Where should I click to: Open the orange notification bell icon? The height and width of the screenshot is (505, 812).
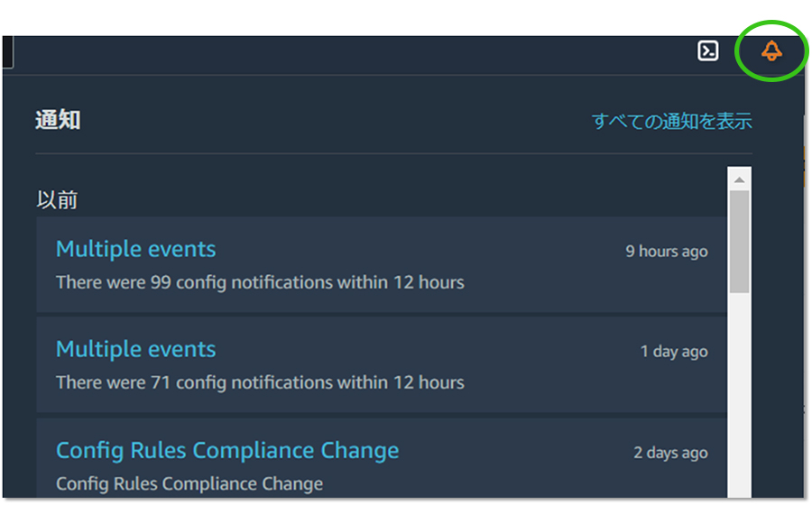pos(771,50)
